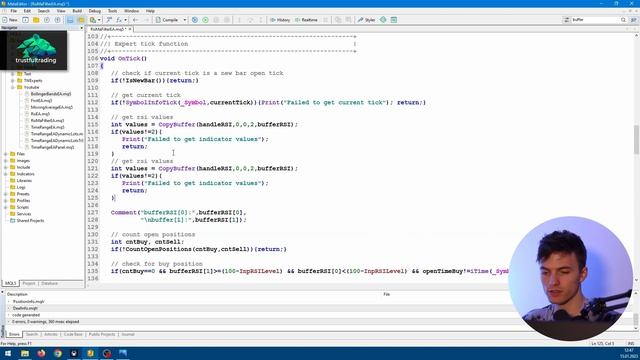Collapse the Youtube folder in Navigator
This screenshot has width=640, height=360.
point(13,87)
